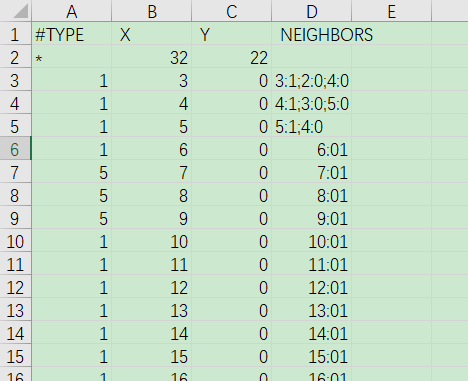Click cell showing 12:01

311,287
